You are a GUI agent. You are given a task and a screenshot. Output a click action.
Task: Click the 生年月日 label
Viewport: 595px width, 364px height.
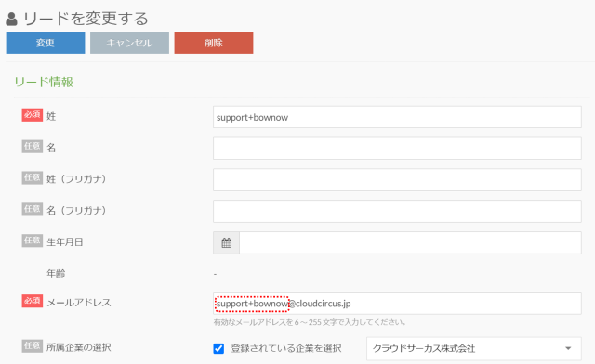(65, 242)
